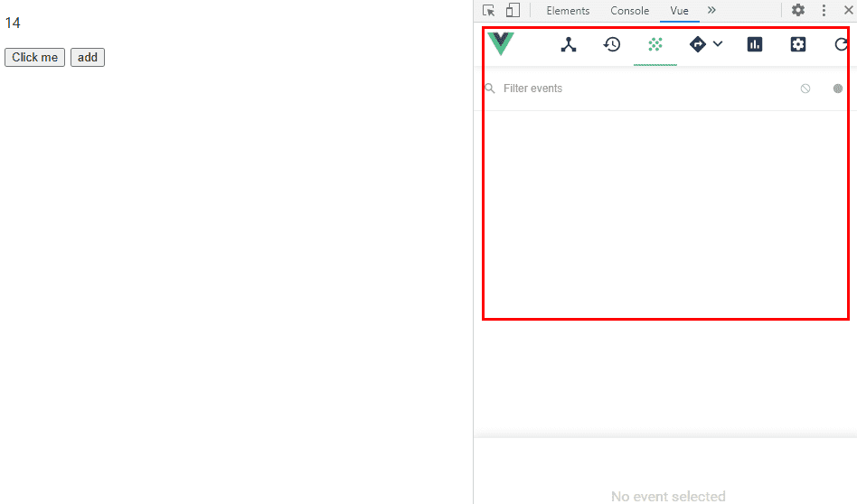Click the search magnifier icon
The width and height of the screenshot is (857, 504).
tap(490, 89)
